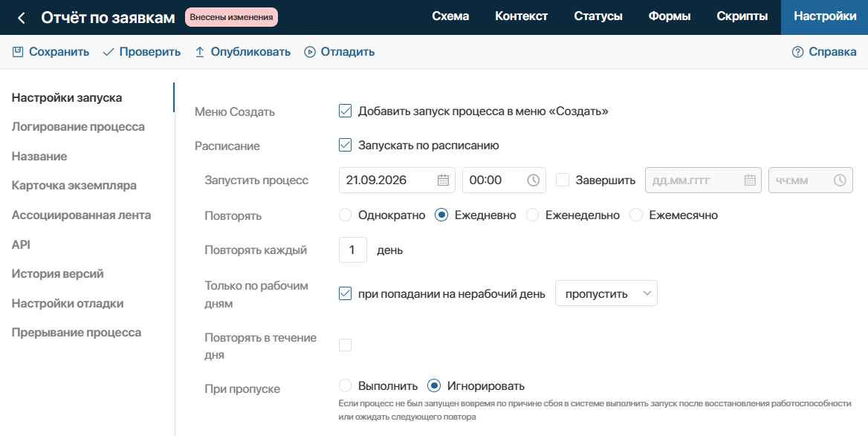
Task: Open 'Прерывание процесса' settings section
Action: (x=77, y=333)
